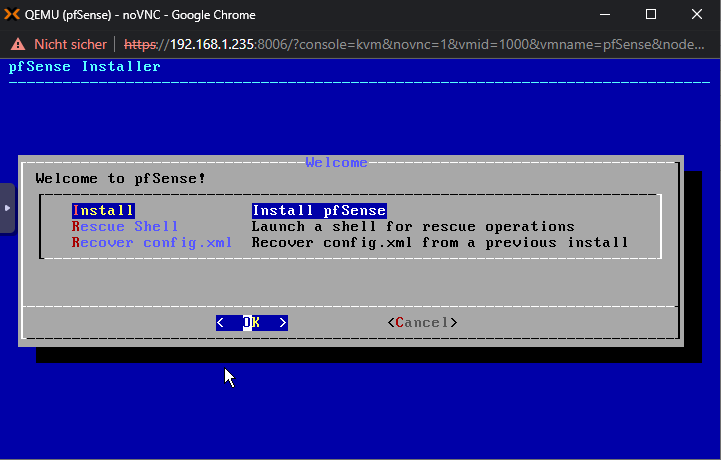Click the 'pfSense Installer' title text
The width and height of the screenshot is (721, 460).
pyautogui.click(x=85, y=67)
